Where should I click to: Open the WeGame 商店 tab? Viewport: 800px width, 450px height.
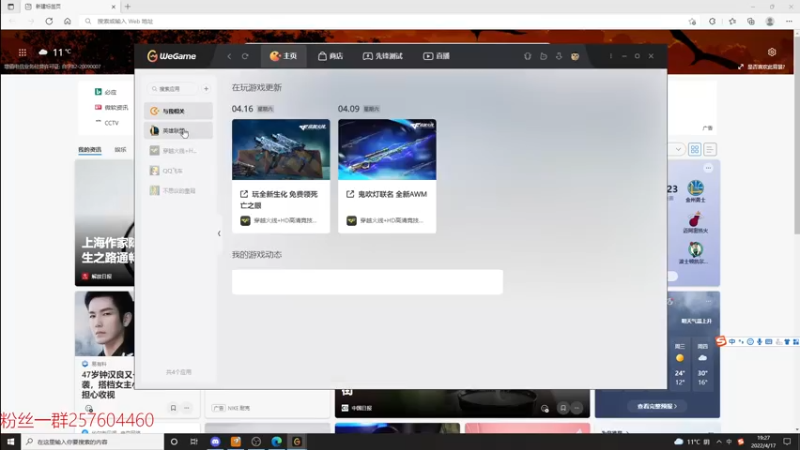(330, 56)
